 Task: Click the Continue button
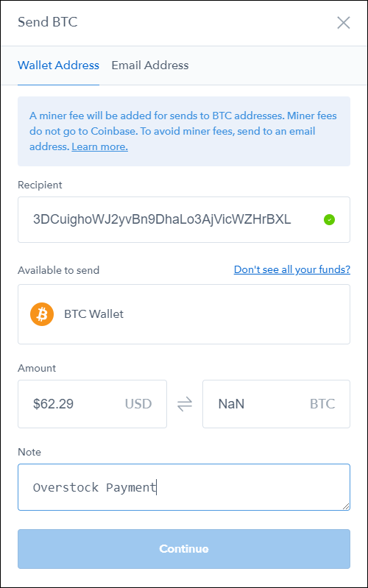[x=184, y=548]
